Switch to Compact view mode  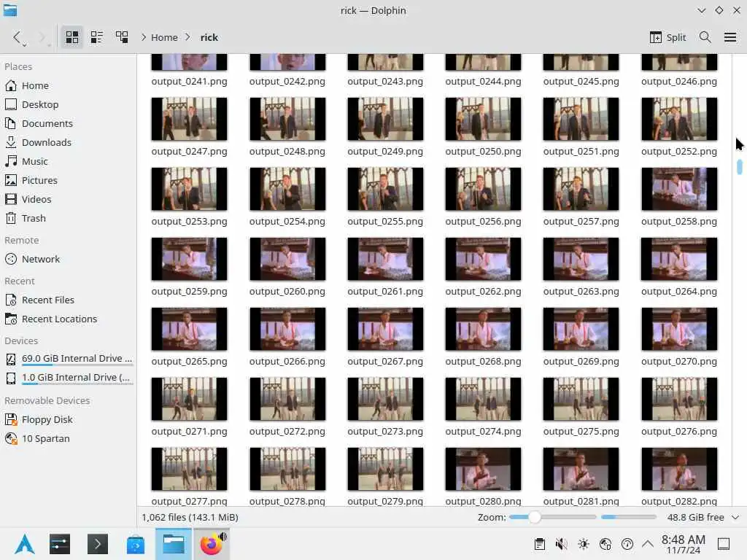click(x=97, y=37)
